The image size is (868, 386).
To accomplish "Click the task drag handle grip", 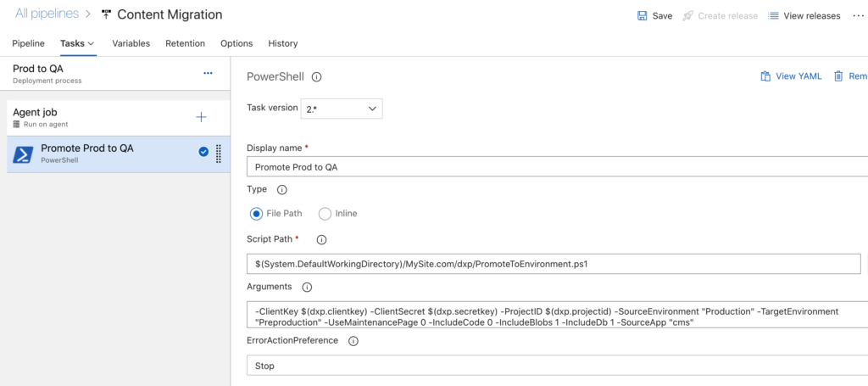I will 218,154.
